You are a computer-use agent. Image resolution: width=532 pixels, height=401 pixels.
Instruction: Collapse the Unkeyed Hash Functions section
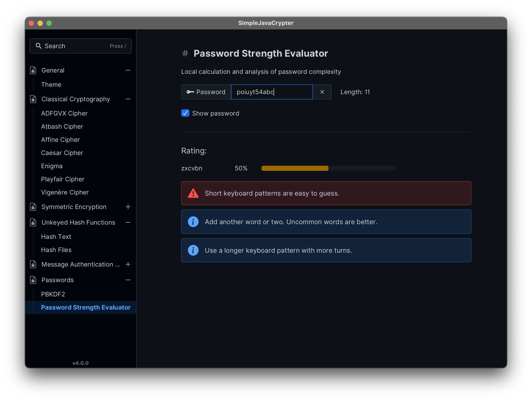tap(128, 222)
